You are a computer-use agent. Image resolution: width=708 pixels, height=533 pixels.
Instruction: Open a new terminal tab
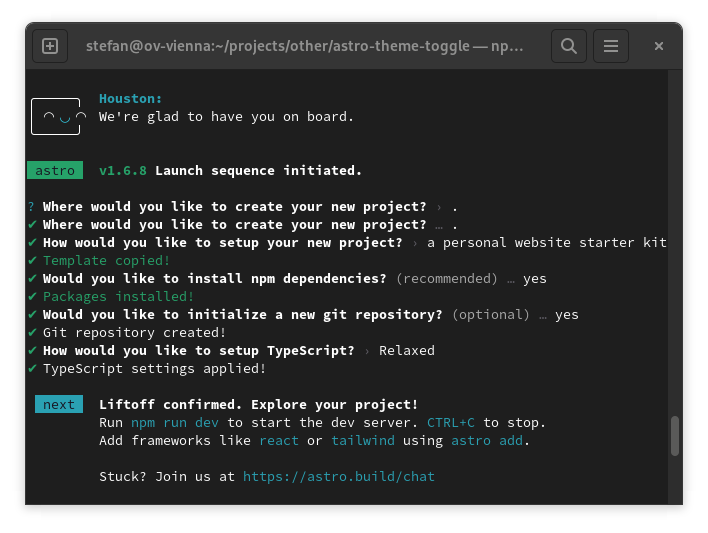50,46
